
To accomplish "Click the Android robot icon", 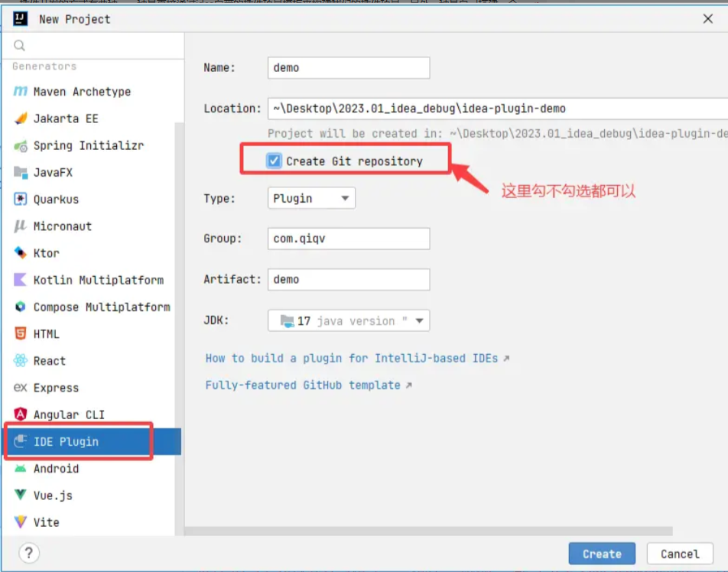I will [x=21, y=469].
